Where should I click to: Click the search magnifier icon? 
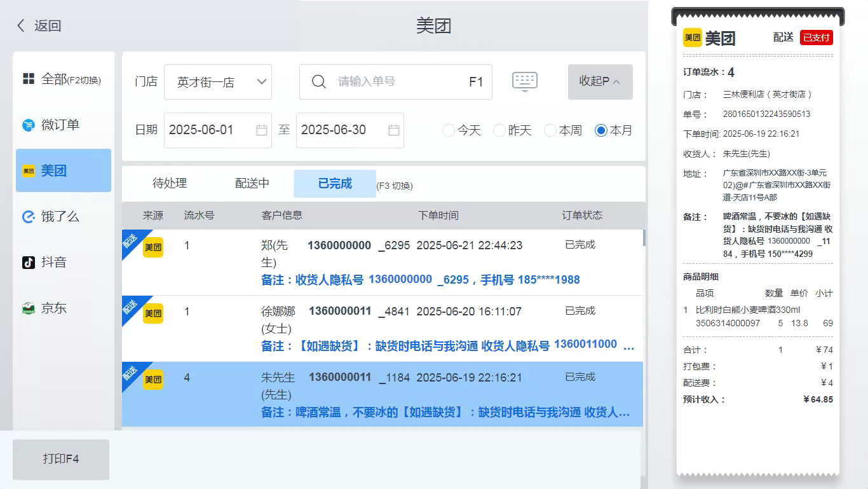[x=319, y=81]
